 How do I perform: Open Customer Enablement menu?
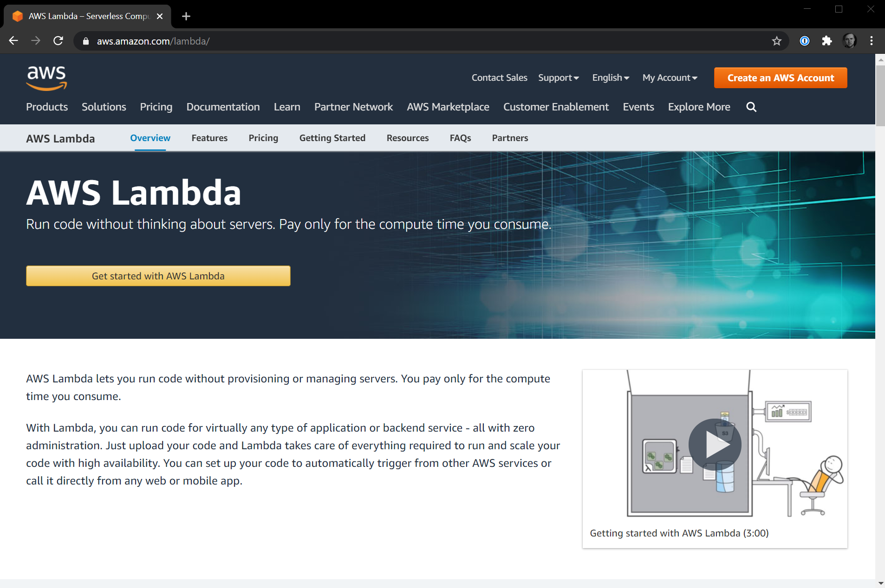[556, 107]
